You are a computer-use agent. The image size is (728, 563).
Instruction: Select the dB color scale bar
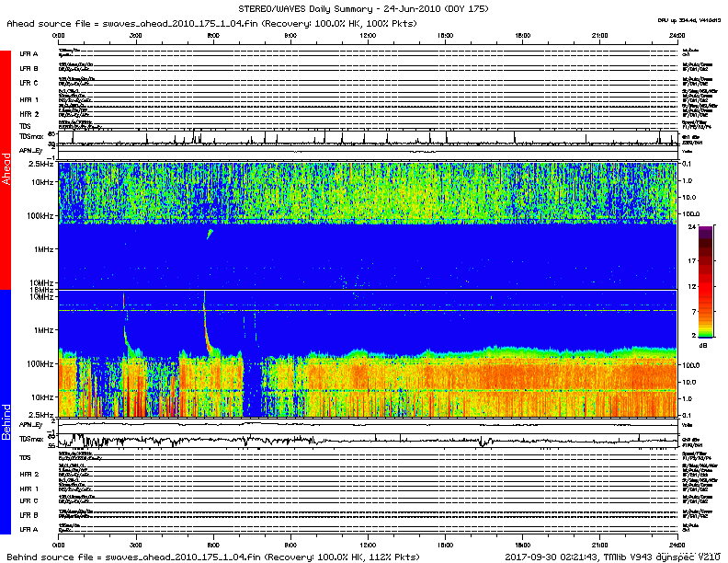pos(706,281)
